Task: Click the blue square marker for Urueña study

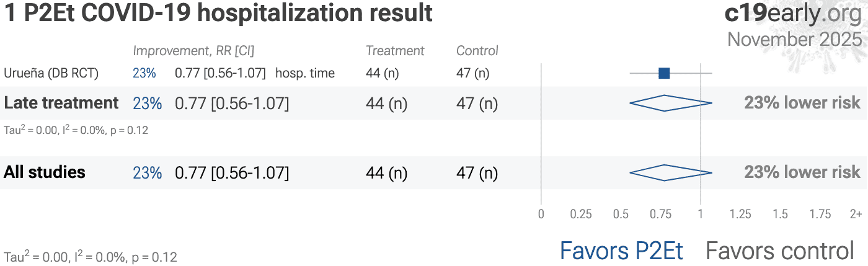Action: point(664,73)
